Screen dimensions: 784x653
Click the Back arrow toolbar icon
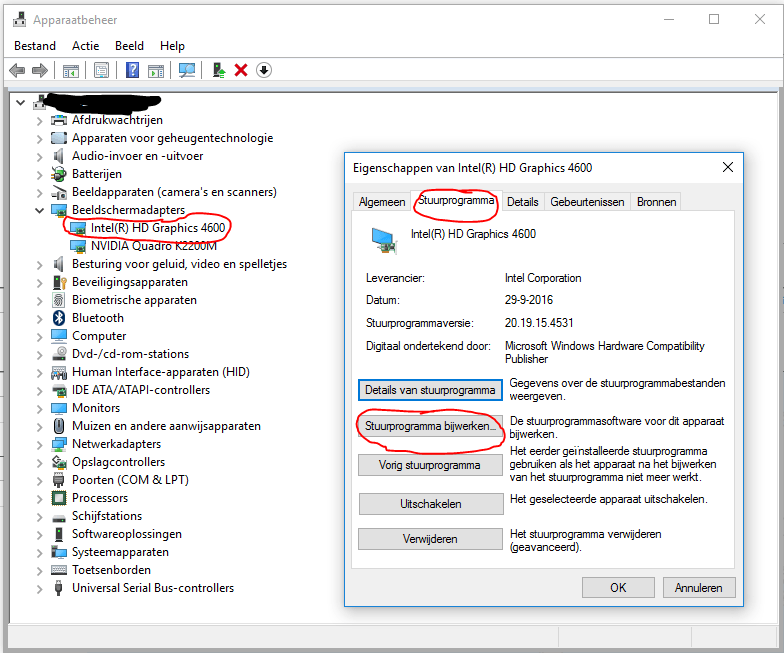pos(17,70)
